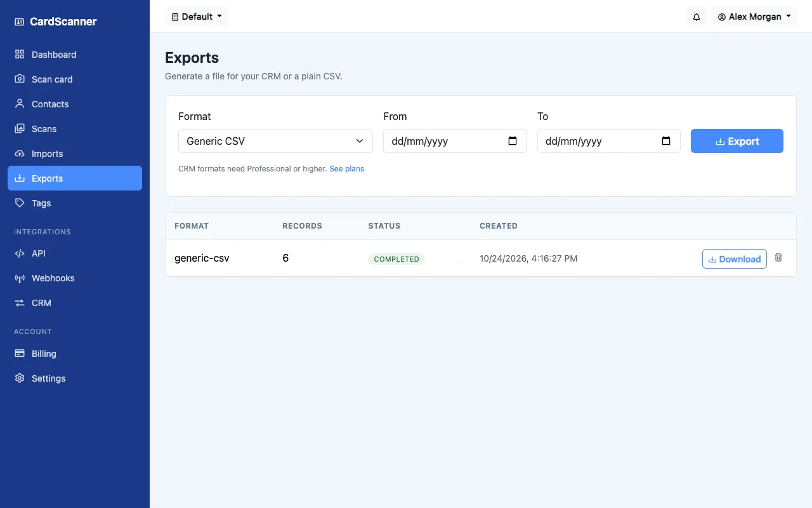Image resolution: width=812 pixels, height=508 pixels.
Task: Click the generic-csv format cell
Action: click(202, 258)
